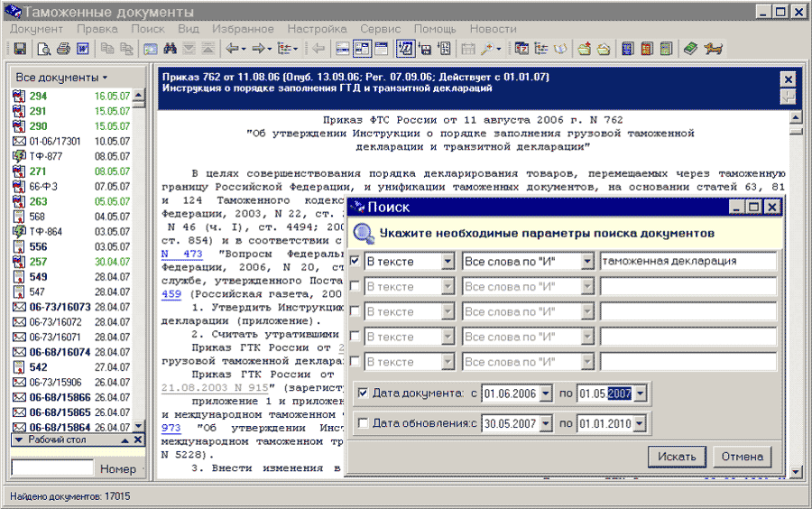Uncheck the first search row checkbox
This screenshot has height=509, width=812.
[x=355, y=261]
